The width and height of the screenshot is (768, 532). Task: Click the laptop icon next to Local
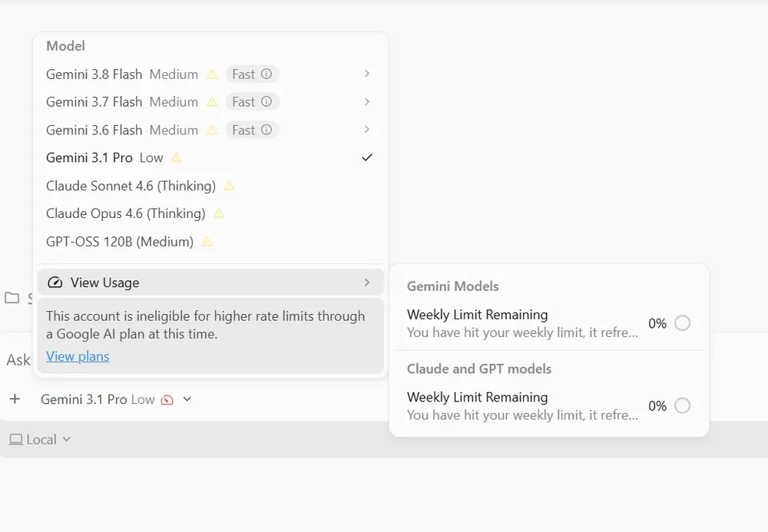(15, 440)
